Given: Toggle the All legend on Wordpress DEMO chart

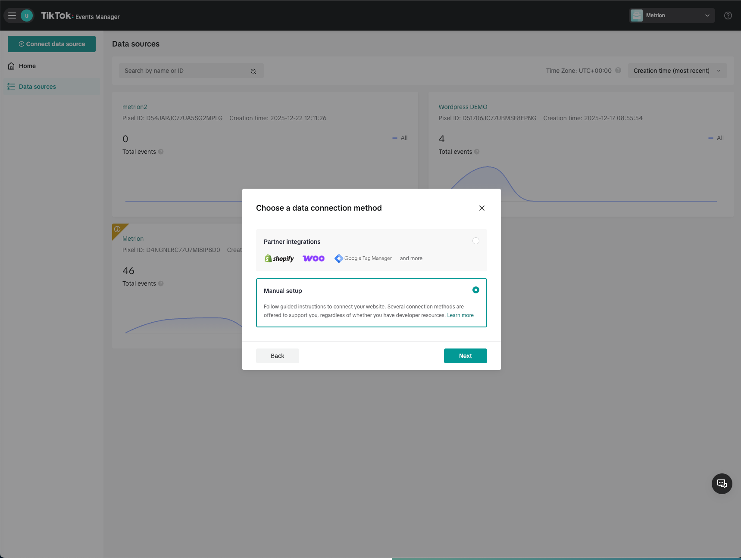Looking at the screenshot, I should (x=716, y=138).
